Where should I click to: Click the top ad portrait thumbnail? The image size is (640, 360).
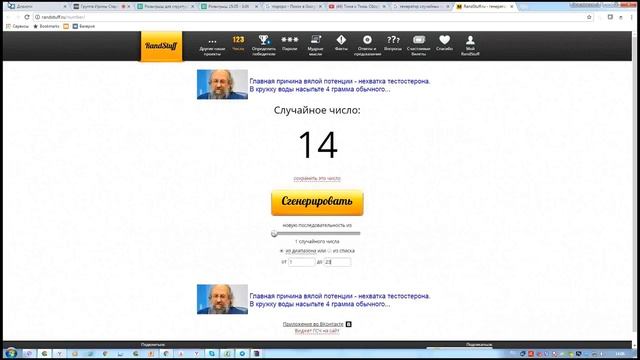(222, 84)
